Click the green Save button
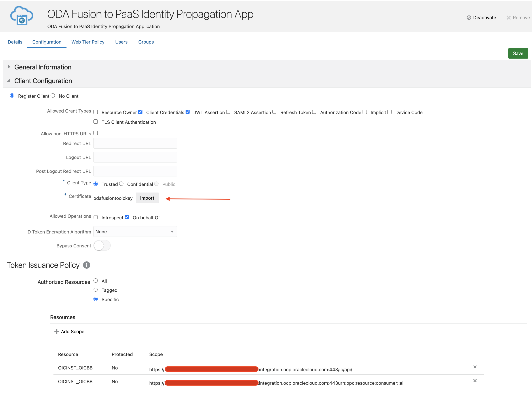The height and width of the screenshot is (394, 532). coord(518,54)
